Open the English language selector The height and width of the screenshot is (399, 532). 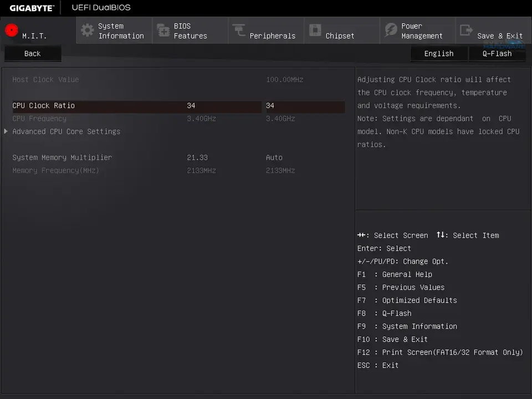[438, 54]
